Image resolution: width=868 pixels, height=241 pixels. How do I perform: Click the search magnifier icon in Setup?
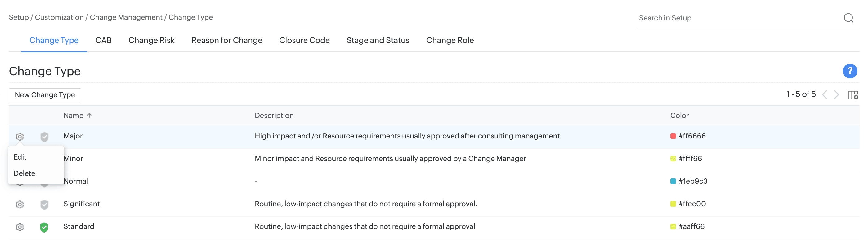848,18
